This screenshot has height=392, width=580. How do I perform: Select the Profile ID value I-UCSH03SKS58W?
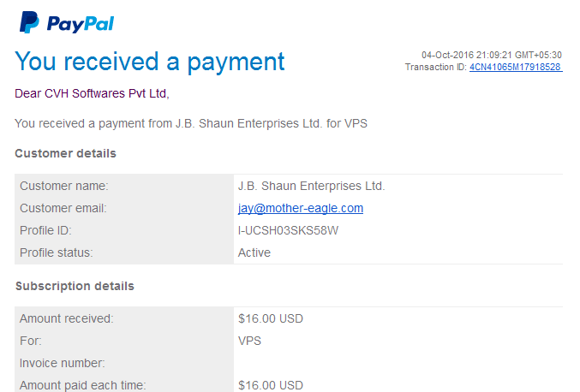pyautogui.click(x=288, y=230)
